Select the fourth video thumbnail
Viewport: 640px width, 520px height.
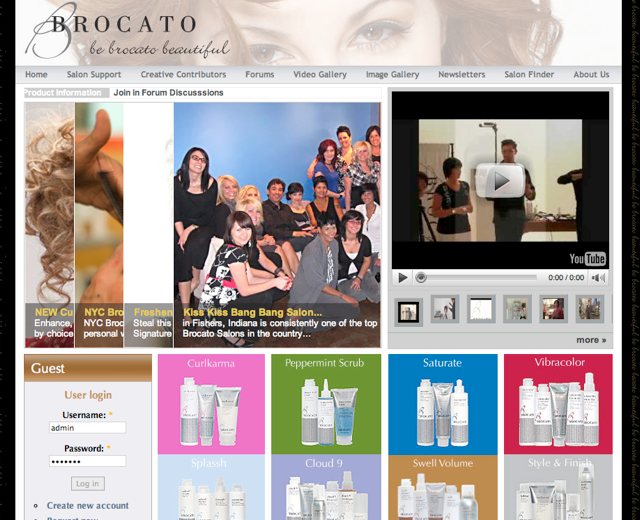point(517,309)
